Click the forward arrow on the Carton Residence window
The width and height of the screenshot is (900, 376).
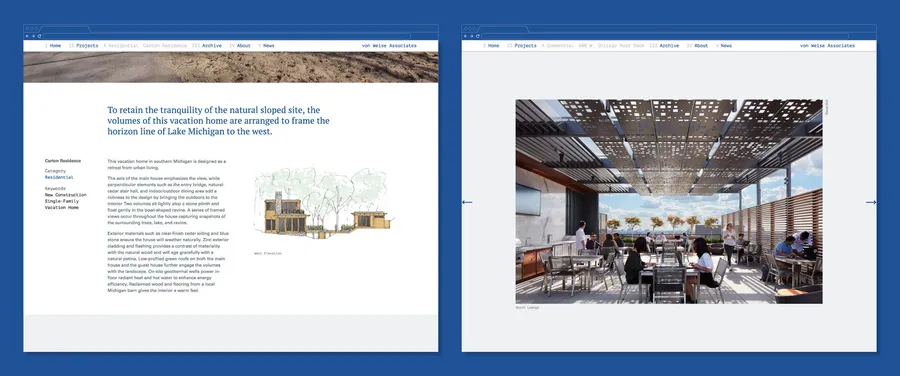33,36
